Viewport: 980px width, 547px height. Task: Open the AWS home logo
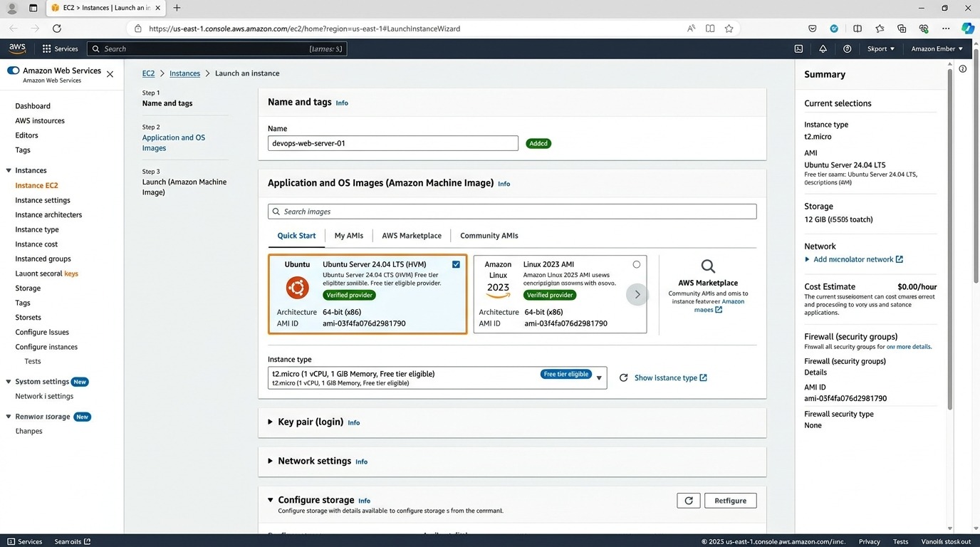[x=17, y=48]
